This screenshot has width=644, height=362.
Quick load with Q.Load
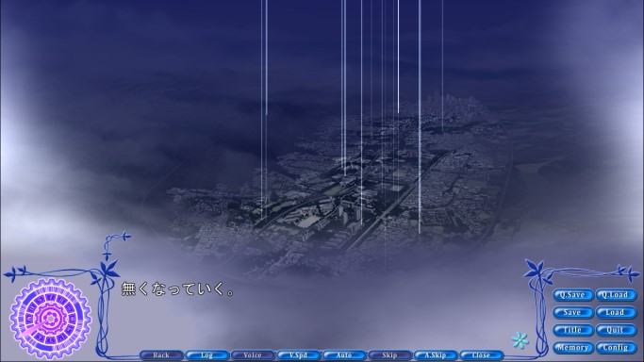tap(616, 295)
